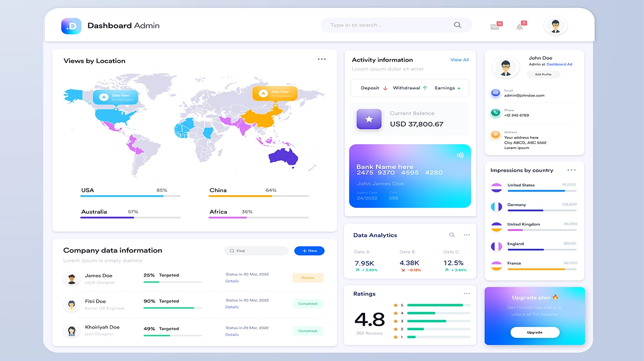Open the notifications bell icon
Screen dimensions: 644x361
[520, 26]
